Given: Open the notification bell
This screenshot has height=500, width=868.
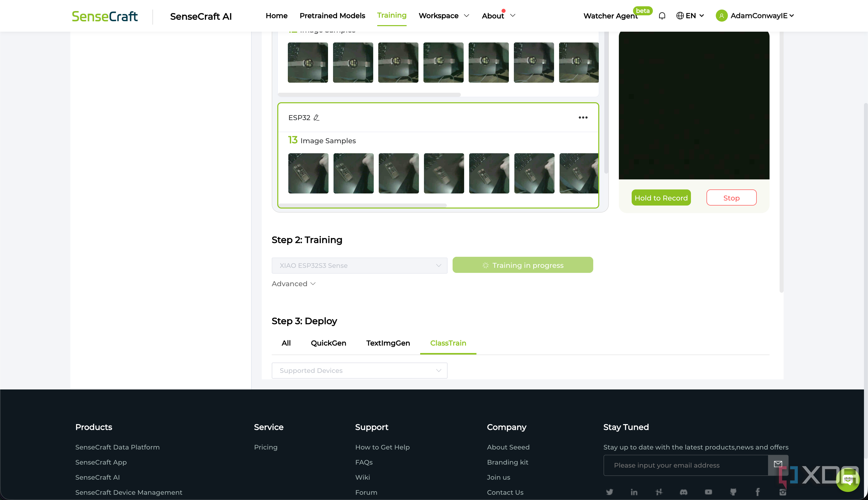Looking at the screenshot, I should click(662, 16).
